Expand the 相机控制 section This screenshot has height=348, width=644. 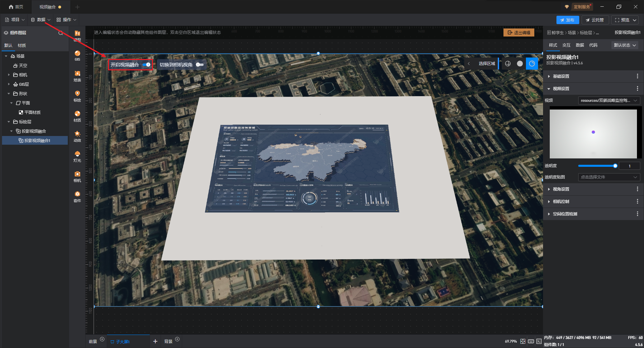click(x=549, y=202)
